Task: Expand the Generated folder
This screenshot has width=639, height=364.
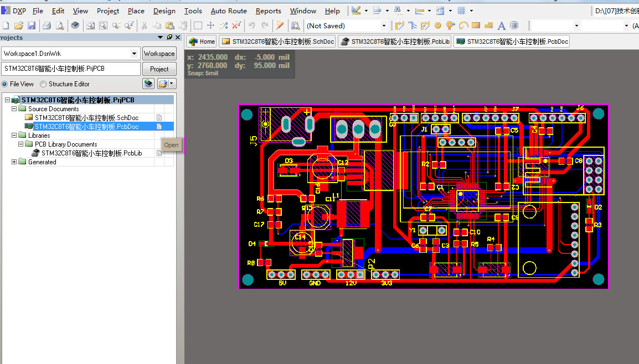Action: [14, 162]
